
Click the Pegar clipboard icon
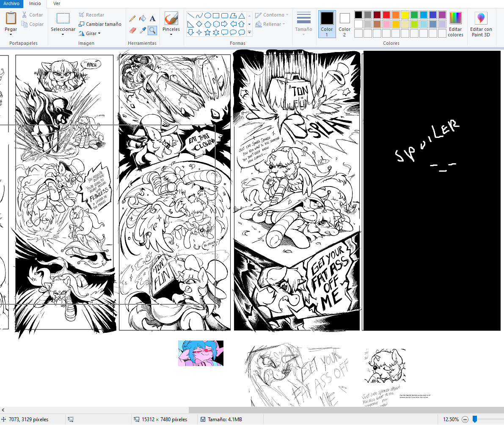pos(11,18)
